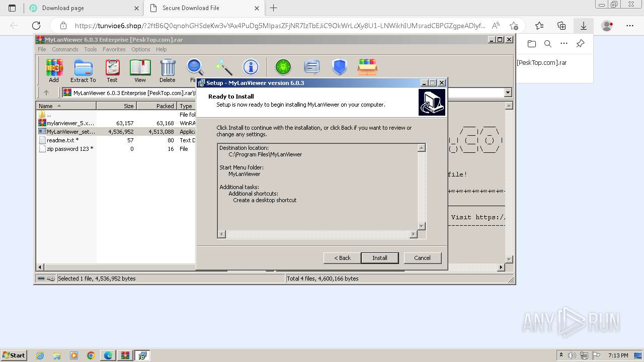Open WinRAR File menu

(x=42, y=49)
